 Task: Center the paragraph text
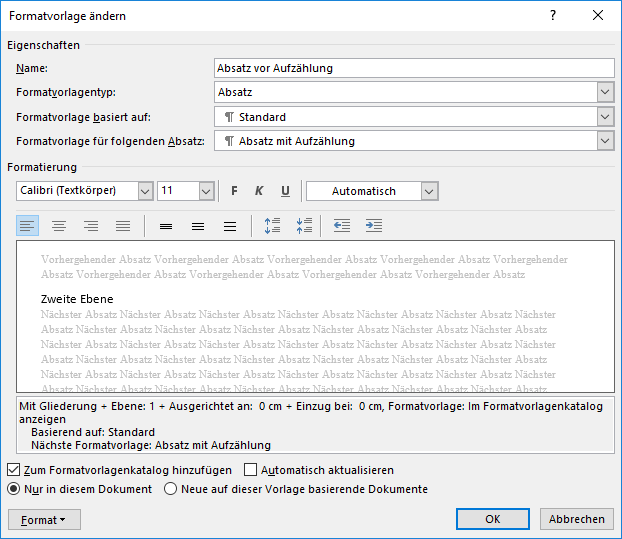(59, 226)
